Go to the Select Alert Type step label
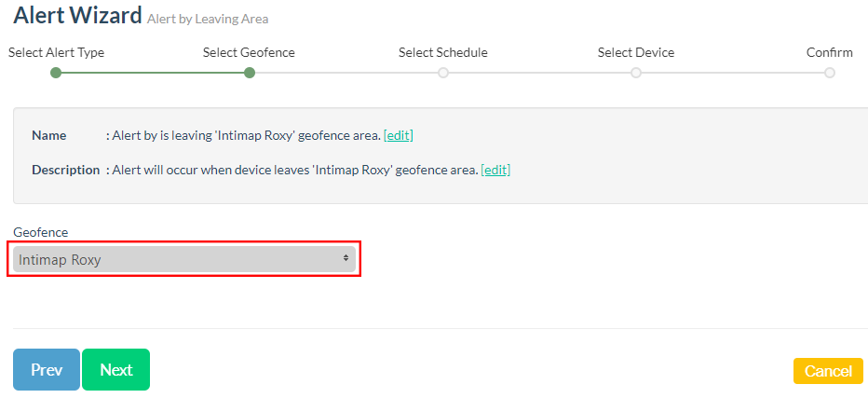The image size is (868, 398). [x=56, y=52]
